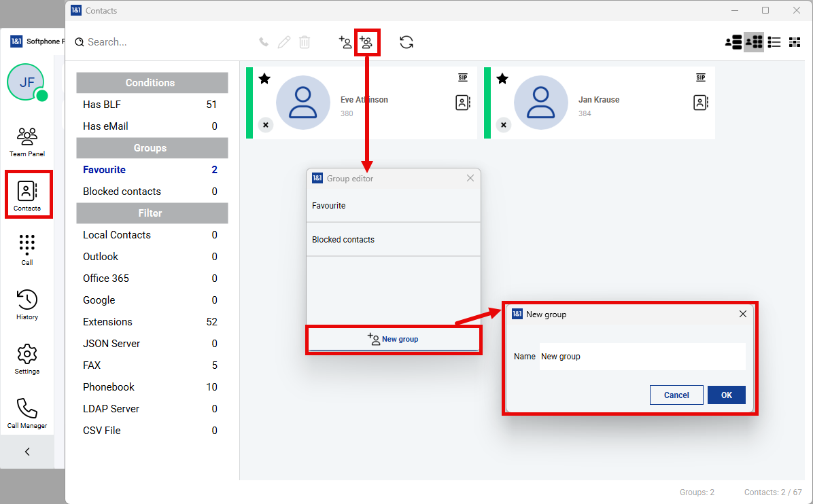Click the New group button in editor
This screenshot has height=504, width=813.
394,339
